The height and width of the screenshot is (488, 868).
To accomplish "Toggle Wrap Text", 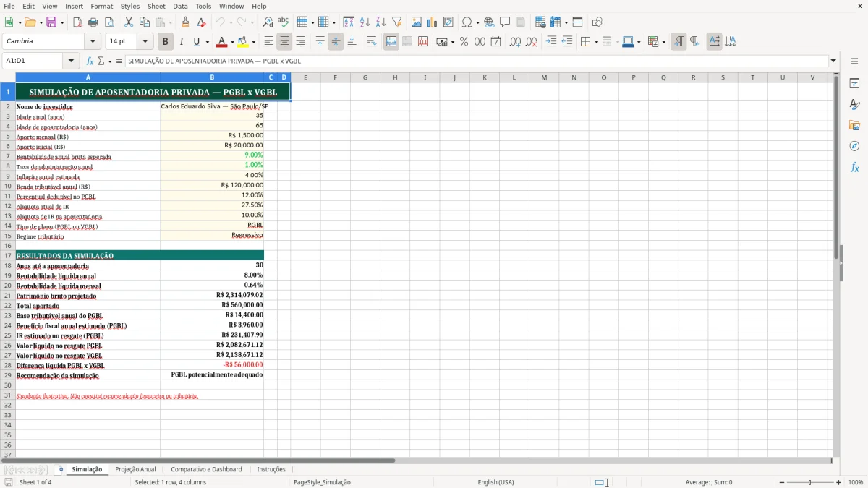I will pyautogui.click(x=372, y=42).
